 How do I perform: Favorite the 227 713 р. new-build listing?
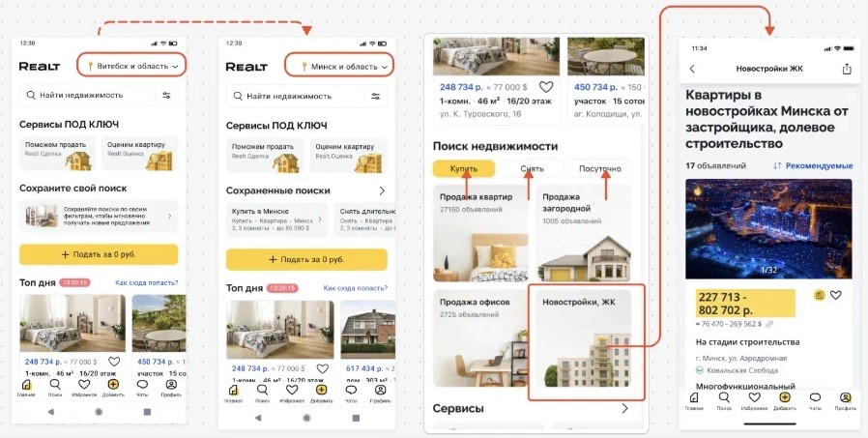tap(835, 295)
